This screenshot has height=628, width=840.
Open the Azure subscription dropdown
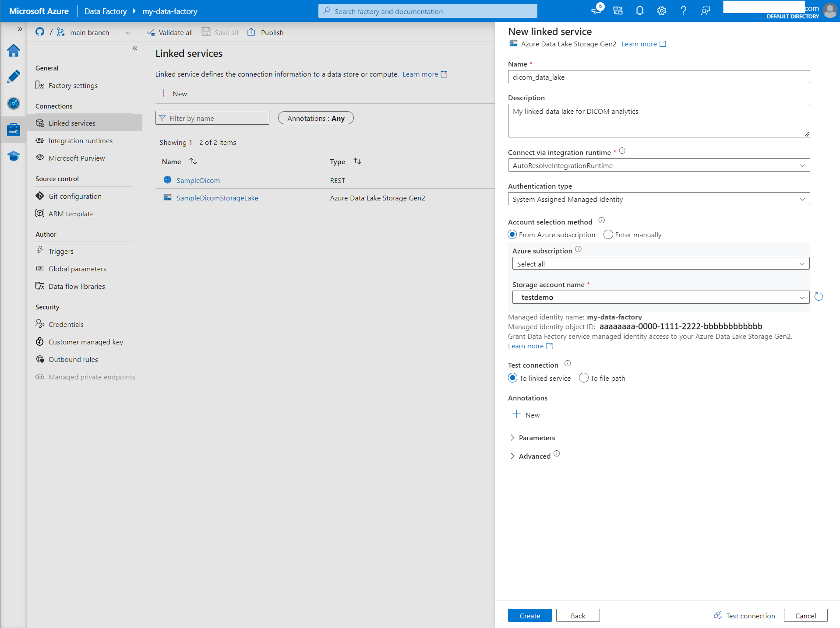coord(660,264)
